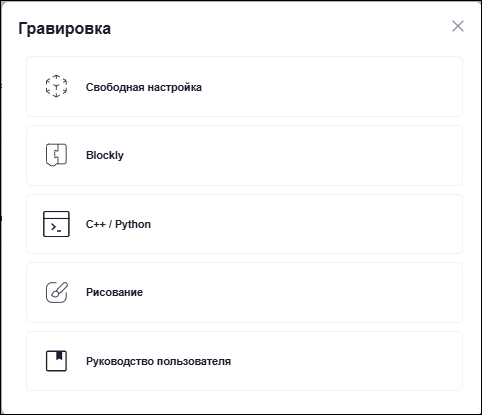Screen dimensions: 482x415
Task: Click empty space in the Свободная настройка card
Action: 330,87
